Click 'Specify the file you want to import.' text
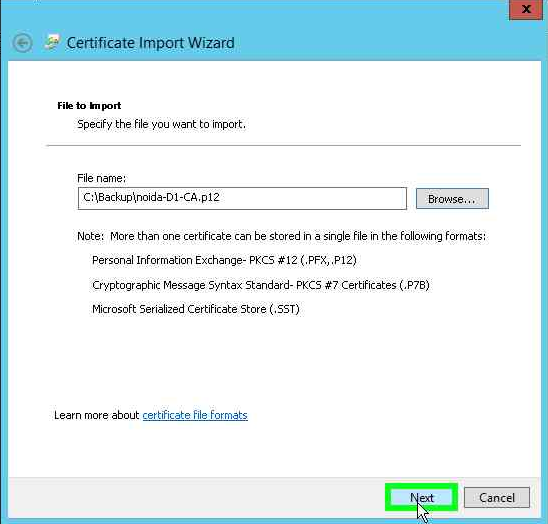Screen dimensions: 548x524 click(x=161, y=124)
